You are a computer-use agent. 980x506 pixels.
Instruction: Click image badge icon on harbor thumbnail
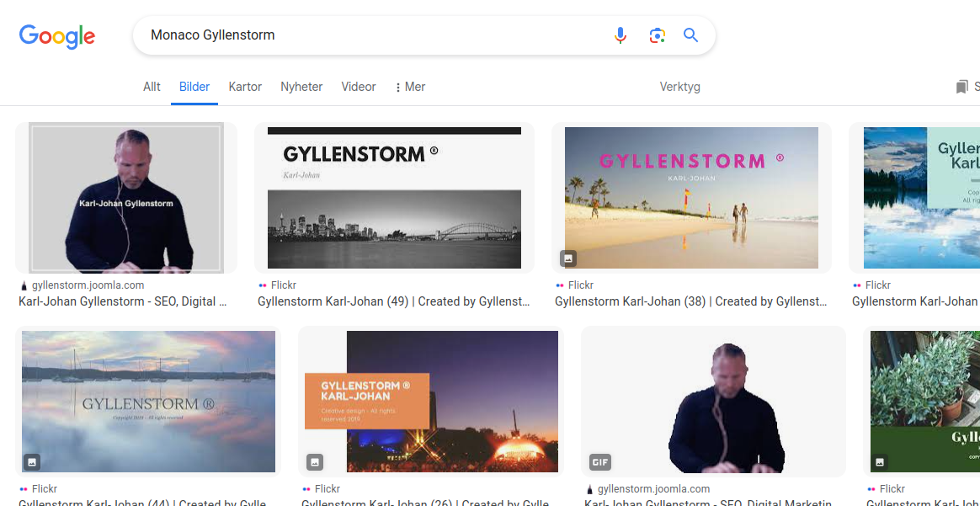click(33, 462)
